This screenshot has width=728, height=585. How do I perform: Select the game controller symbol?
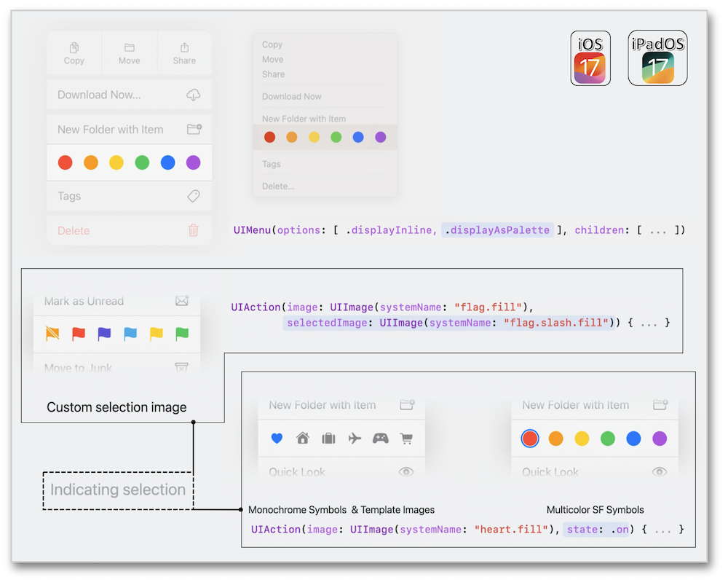click(x=381, y=438)
